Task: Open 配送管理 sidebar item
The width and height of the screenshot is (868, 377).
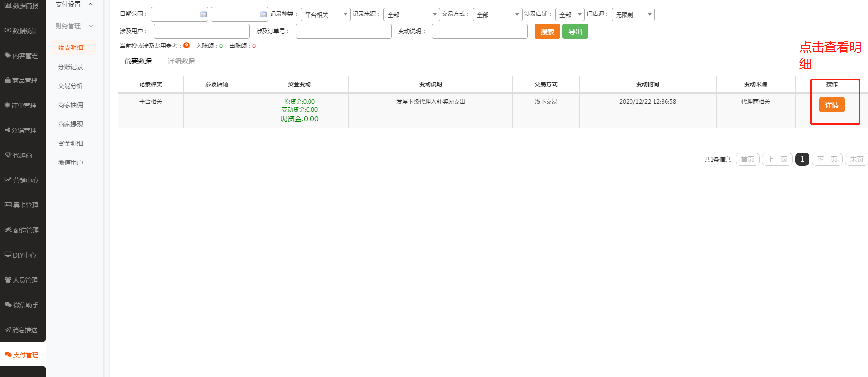Action: (x=23, y=230)
